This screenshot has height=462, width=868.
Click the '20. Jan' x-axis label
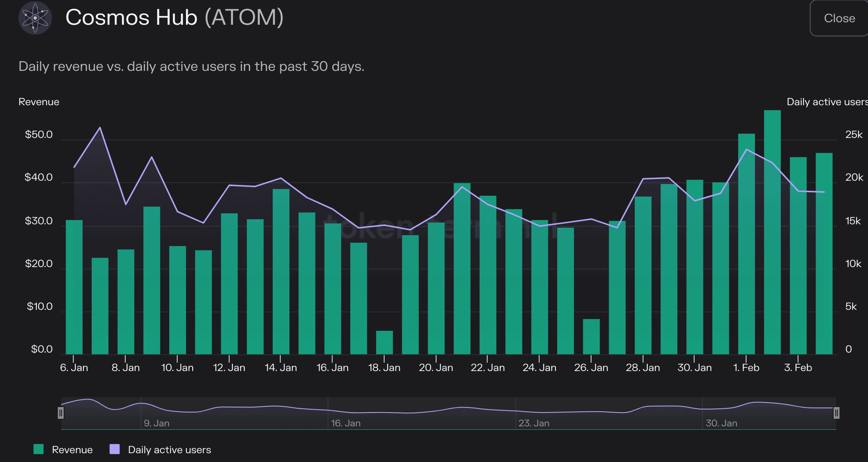(x=436, y=368)
